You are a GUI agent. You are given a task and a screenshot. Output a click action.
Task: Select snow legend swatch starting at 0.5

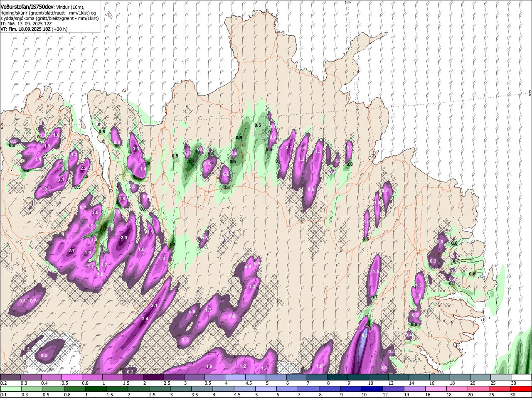pyautogui.click(x=71, y=377)
